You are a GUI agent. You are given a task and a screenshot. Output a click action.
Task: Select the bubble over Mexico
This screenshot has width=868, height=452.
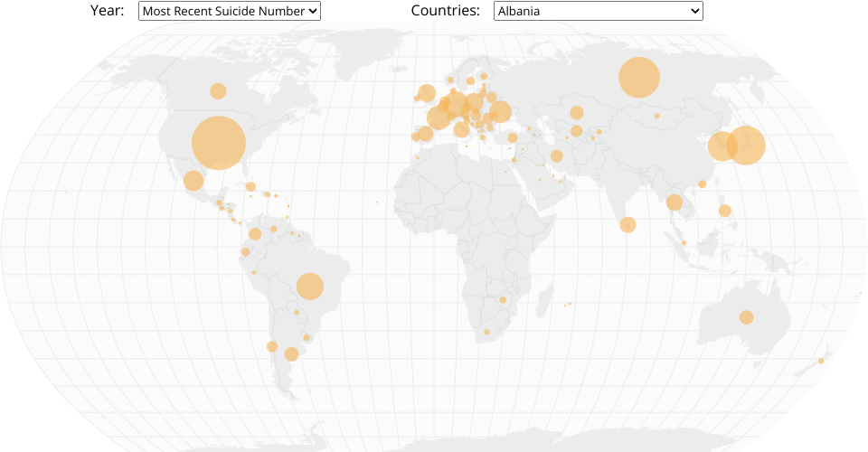point(193,181)
